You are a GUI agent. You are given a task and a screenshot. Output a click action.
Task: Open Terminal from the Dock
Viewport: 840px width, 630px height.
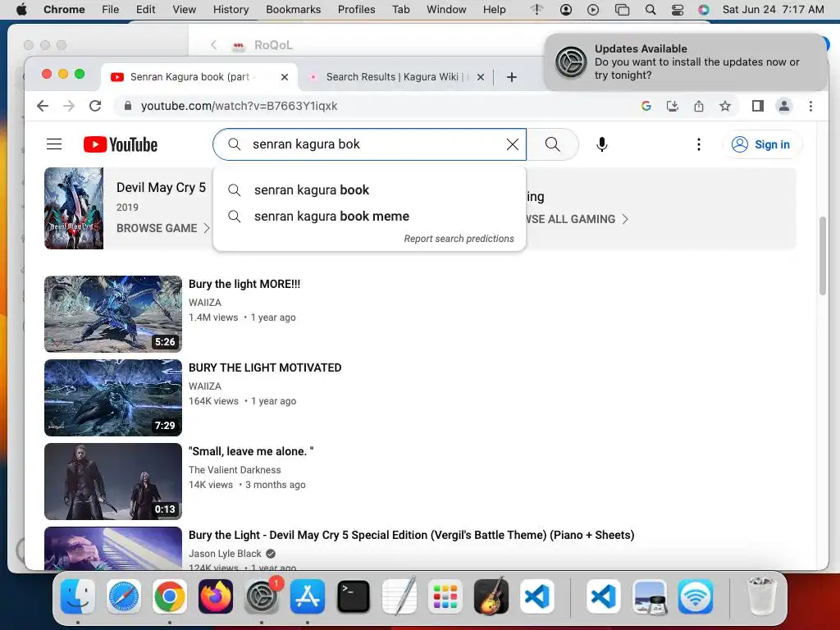[x=354, y=596]
